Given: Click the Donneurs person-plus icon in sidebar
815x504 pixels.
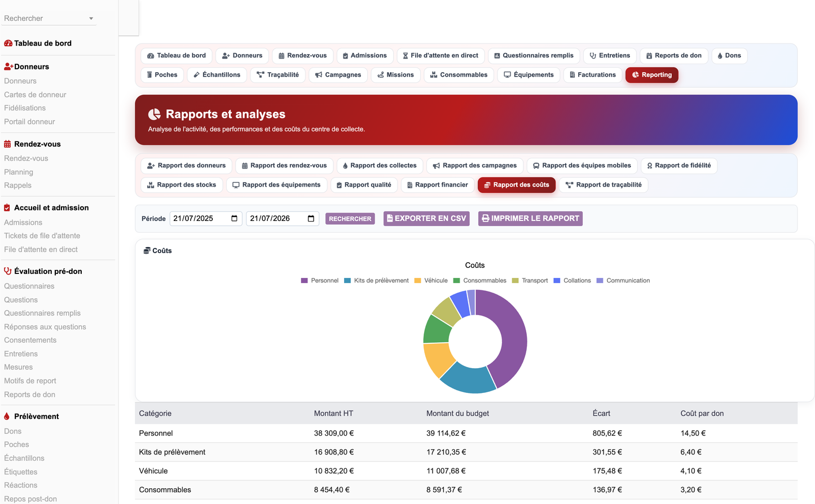Looking at the screenshot, I should click(8, 67).
